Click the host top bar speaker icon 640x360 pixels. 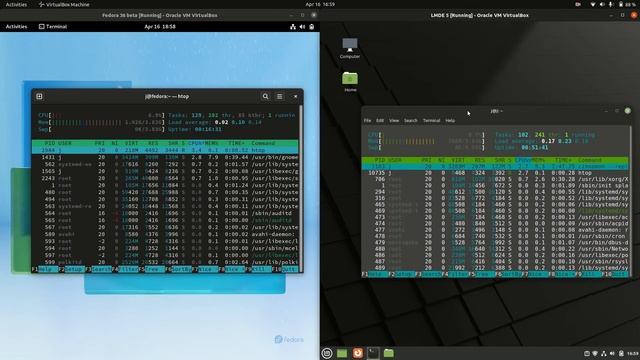602,4
